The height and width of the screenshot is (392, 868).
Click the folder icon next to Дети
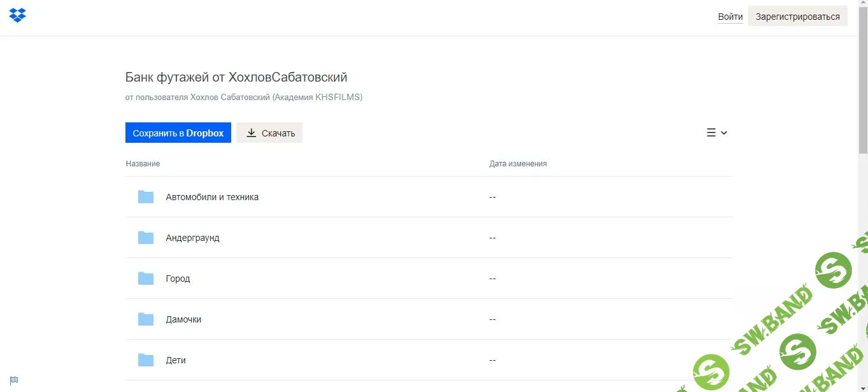click(146, 360)
